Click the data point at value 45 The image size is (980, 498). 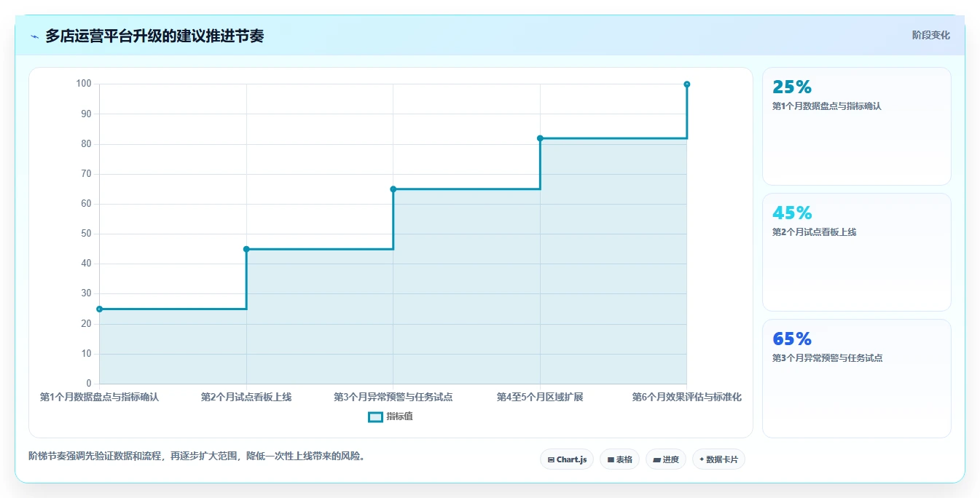coord(246,249)
